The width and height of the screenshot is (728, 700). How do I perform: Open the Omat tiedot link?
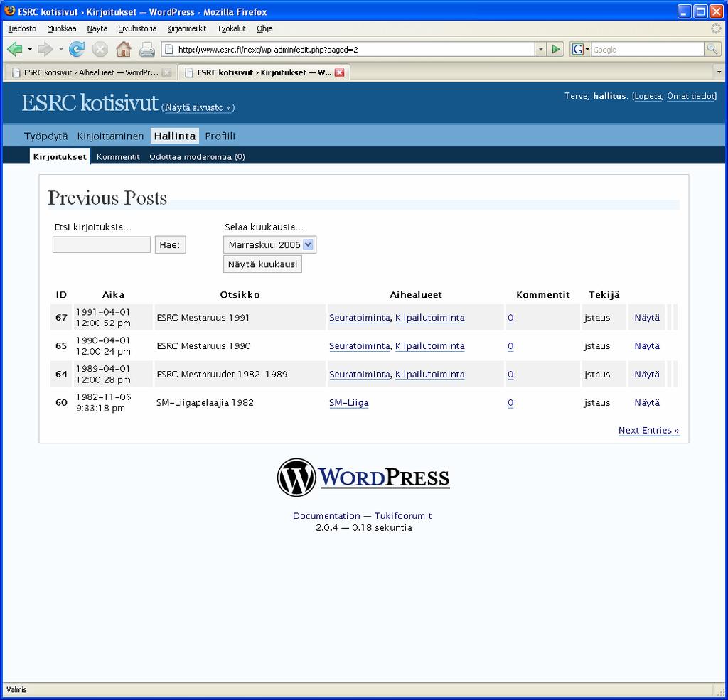coord(691,96)
